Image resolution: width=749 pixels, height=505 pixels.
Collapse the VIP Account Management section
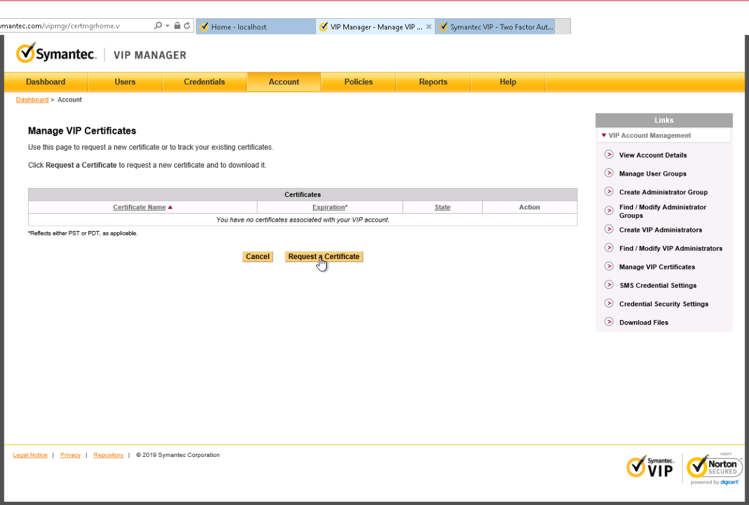click(604, 135)
